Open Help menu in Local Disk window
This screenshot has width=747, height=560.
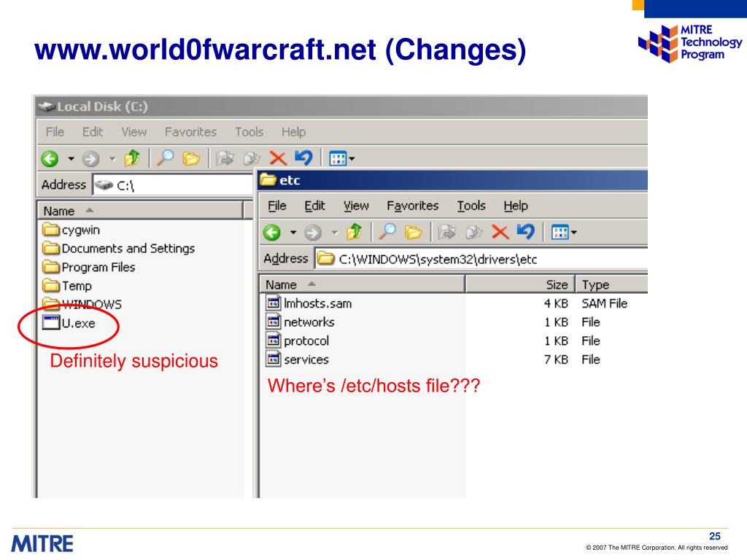click(x=293, y=132)
